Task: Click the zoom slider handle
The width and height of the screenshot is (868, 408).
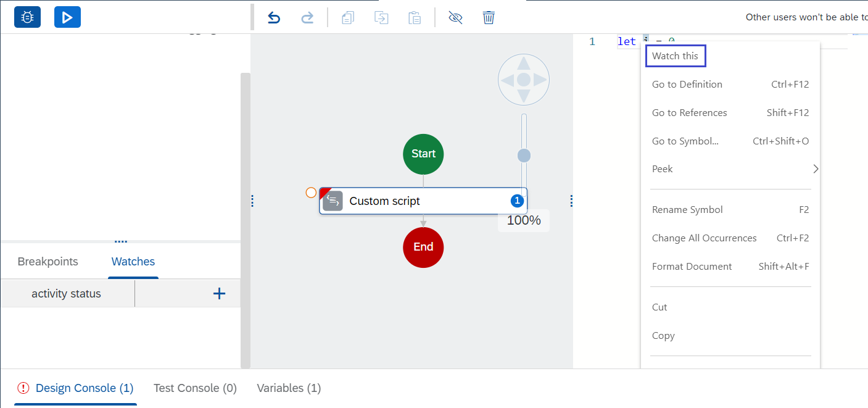Action: point(524,156)
